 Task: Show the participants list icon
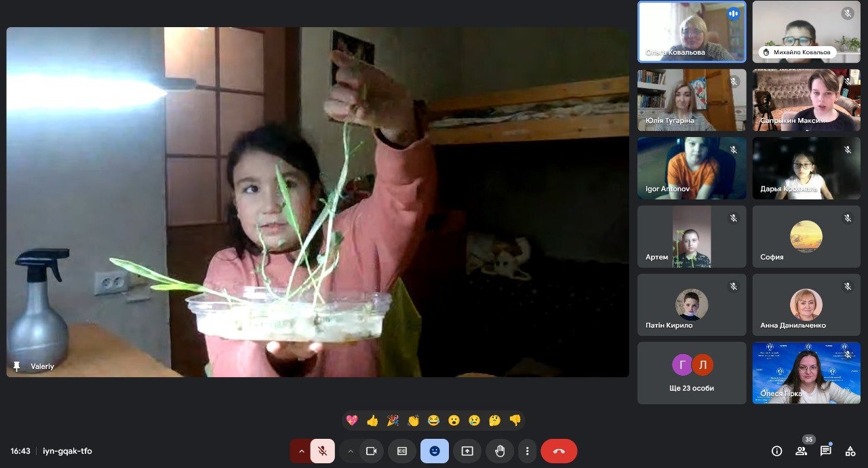[802, 451]
